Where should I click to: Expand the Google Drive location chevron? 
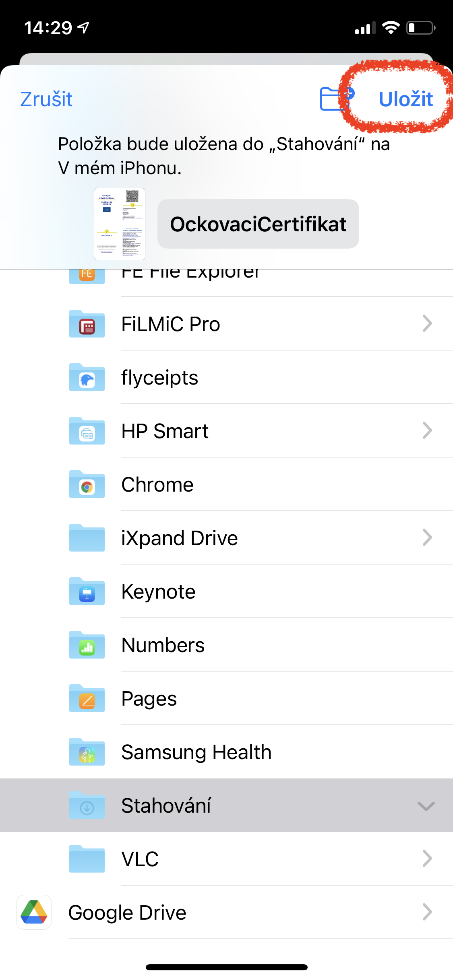[427, 912]
